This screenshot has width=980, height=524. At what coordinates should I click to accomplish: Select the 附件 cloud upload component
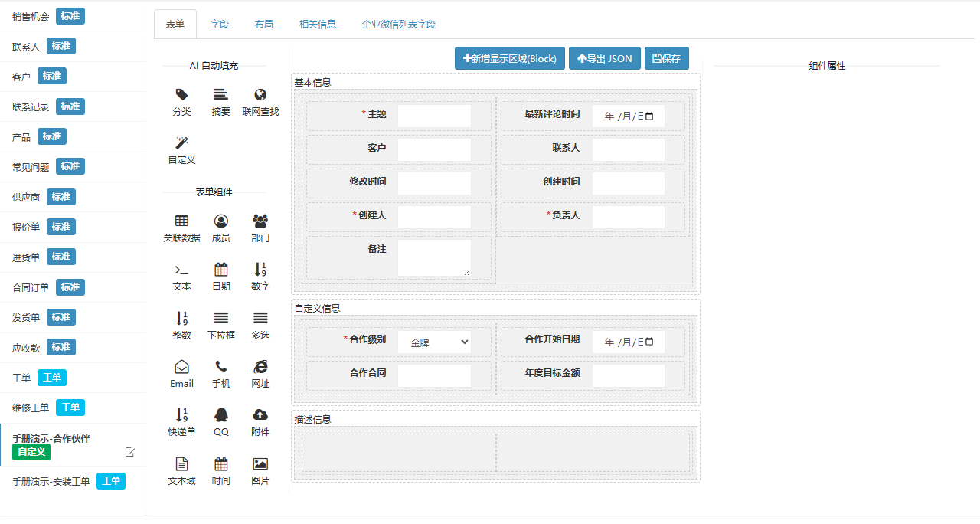[260, 422]
